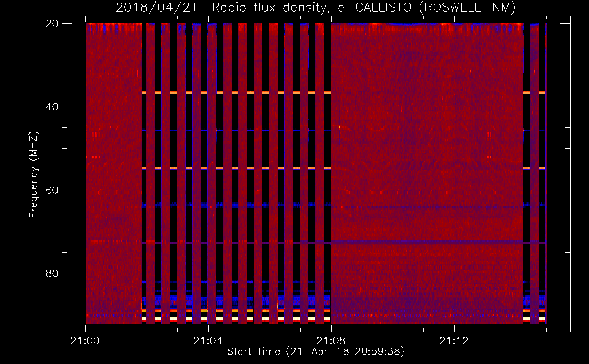Click the 80 tick label on frequency axis
The width and height of the screenshot is (589, 364).
coord(52,273)
